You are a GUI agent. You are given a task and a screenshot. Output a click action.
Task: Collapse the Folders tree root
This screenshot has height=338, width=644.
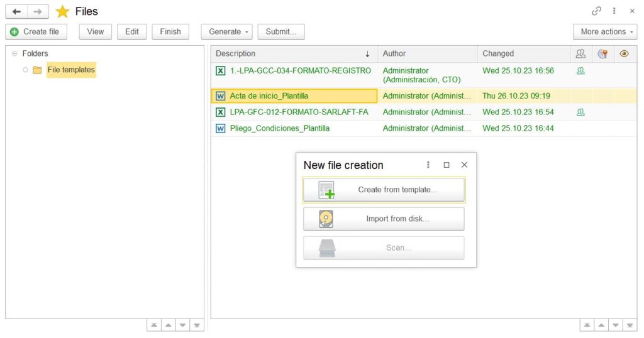[14, 54]
